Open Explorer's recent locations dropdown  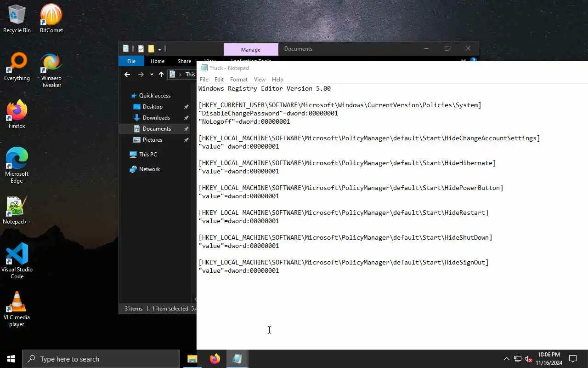pyautogui.click(x=152, y=75)
